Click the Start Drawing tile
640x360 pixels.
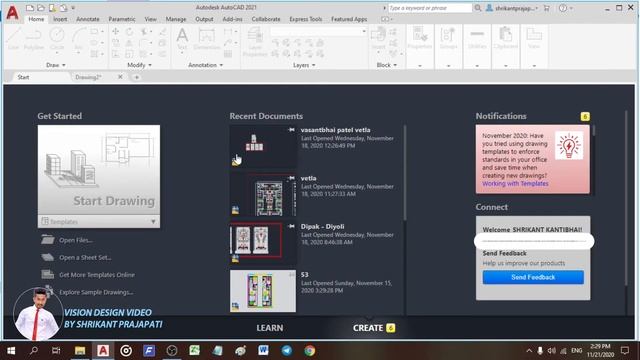click(99, 170)
